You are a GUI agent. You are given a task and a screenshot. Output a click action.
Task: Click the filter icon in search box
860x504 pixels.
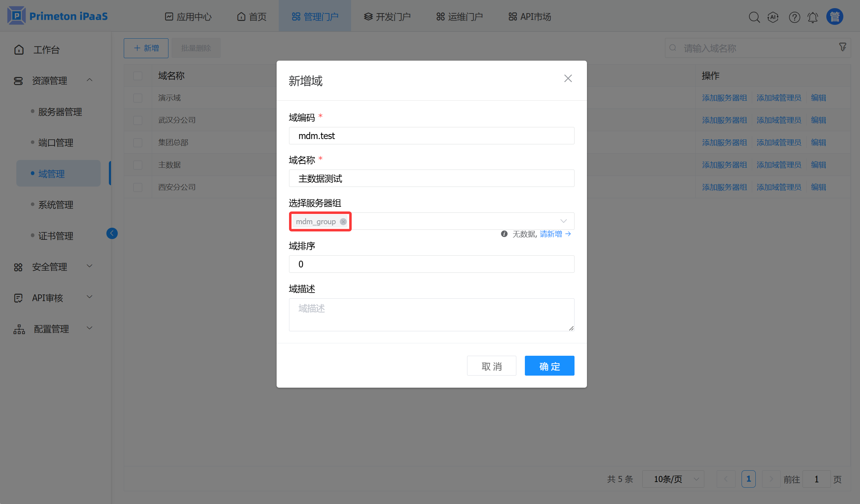(x=843, y=47)
